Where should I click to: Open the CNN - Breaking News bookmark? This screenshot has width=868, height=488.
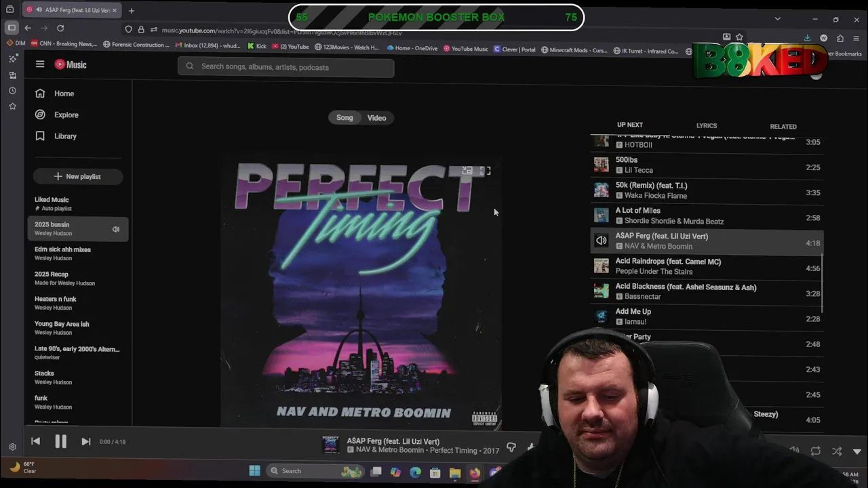coord(64,44)
